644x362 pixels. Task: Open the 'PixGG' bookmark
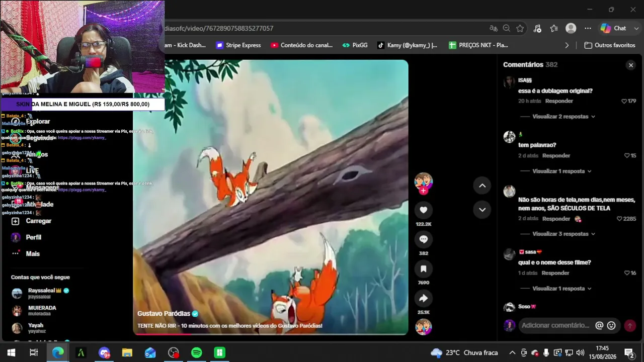(355, 45)
